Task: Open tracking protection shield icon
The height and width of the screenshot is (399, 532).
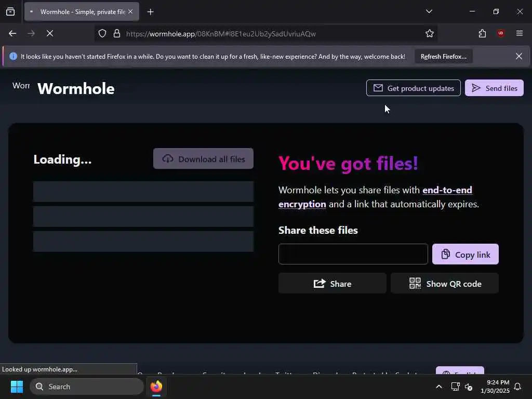Action: [102, 33]
